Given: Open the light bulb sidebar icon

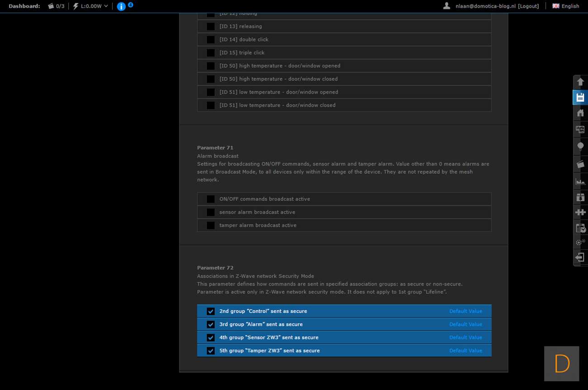Looking at the screenshot, I should pyautogui.click(x=580, y=146).
